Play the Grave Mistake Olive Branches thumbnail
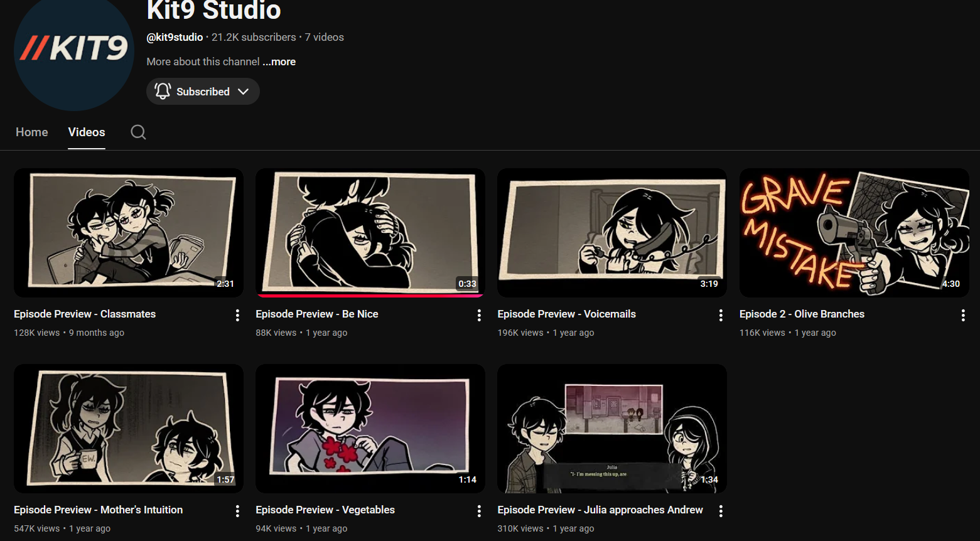 (854, 232)
